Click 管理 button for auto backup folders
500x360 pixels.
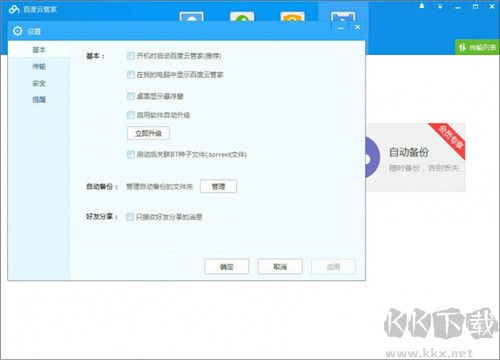[218, 186]
